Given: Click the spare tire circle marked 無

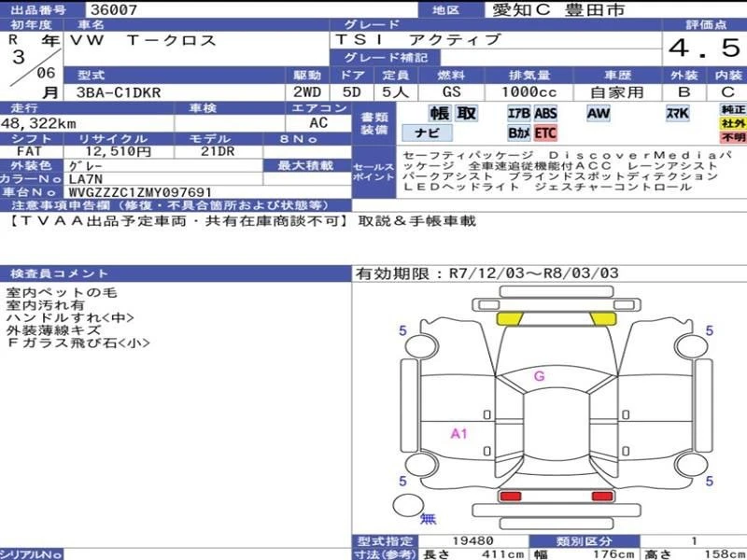Looking at the screenshot, I should pos(408,505).
